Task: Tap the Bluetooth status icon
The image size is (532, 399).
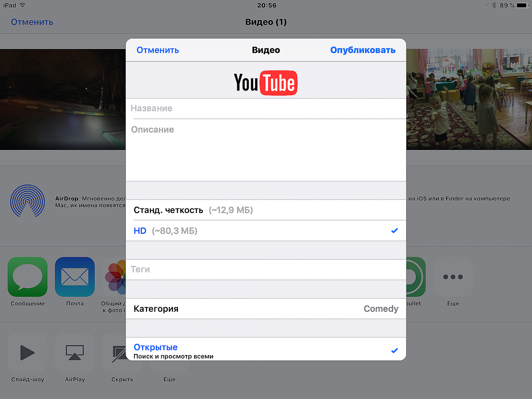Action: (494, 5)
